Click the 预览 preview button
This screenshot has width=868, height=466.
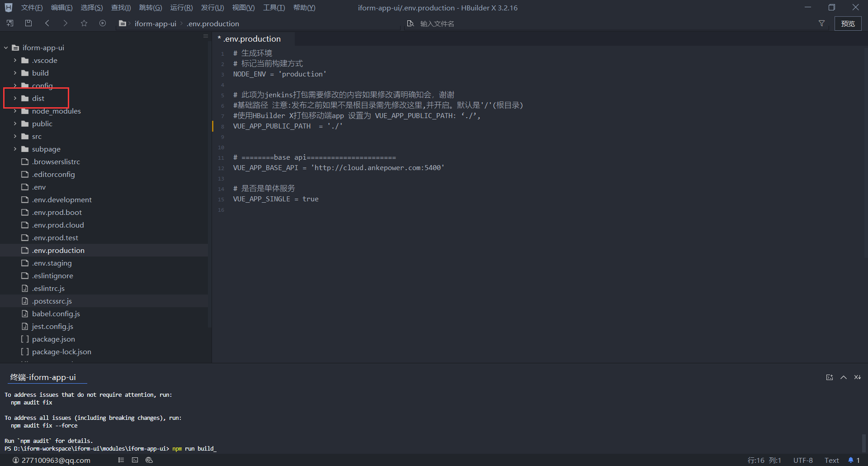coord(848,24)
